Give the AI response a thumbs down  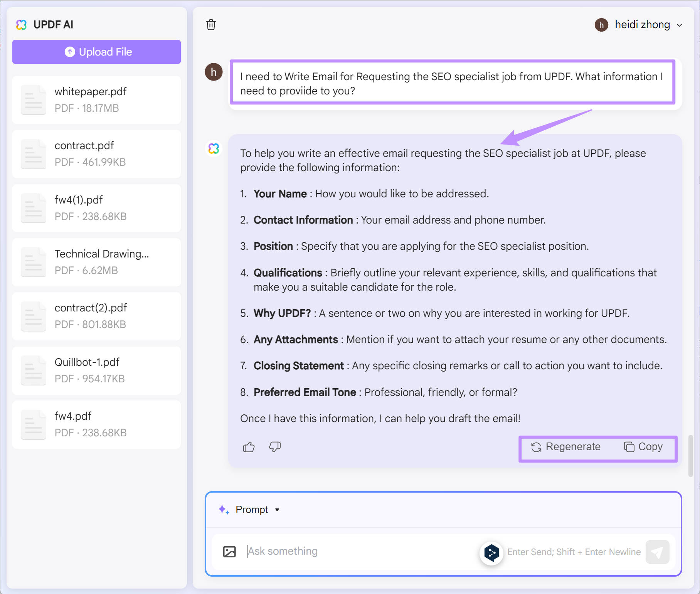[274, 447]
